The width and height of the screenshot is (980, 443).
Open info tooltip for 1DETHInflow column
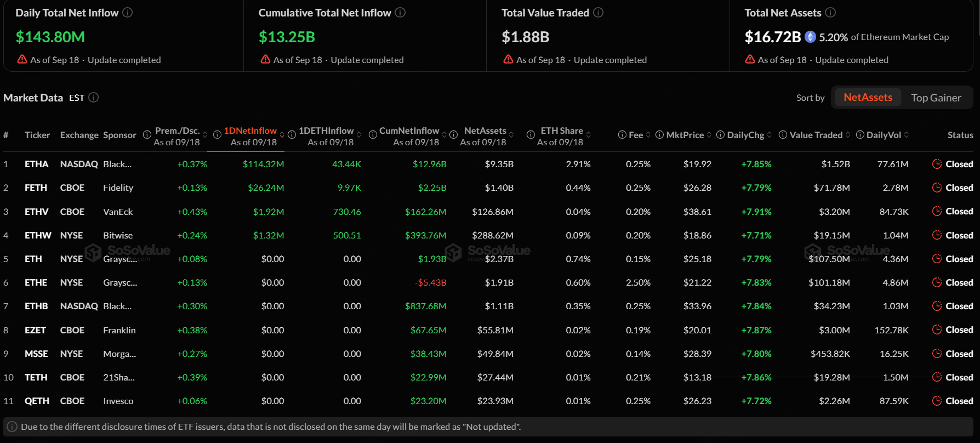click(x=292, y=135)
